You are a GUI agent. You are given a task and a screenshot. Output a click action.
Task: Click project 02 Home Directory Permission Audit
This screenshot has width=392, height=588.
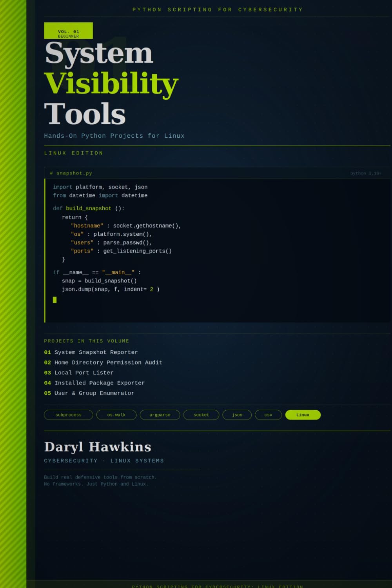point(103,362)
